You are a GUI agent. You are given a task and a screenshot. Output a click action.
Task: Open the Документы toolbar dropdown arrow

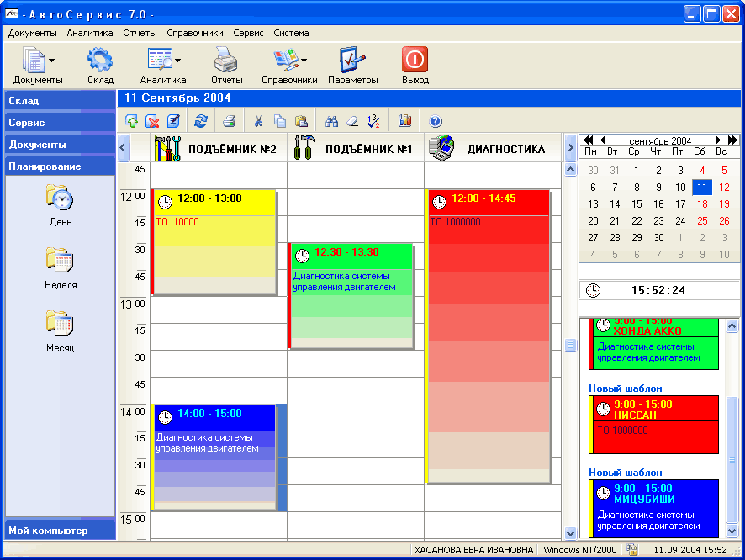coord(52,61)
